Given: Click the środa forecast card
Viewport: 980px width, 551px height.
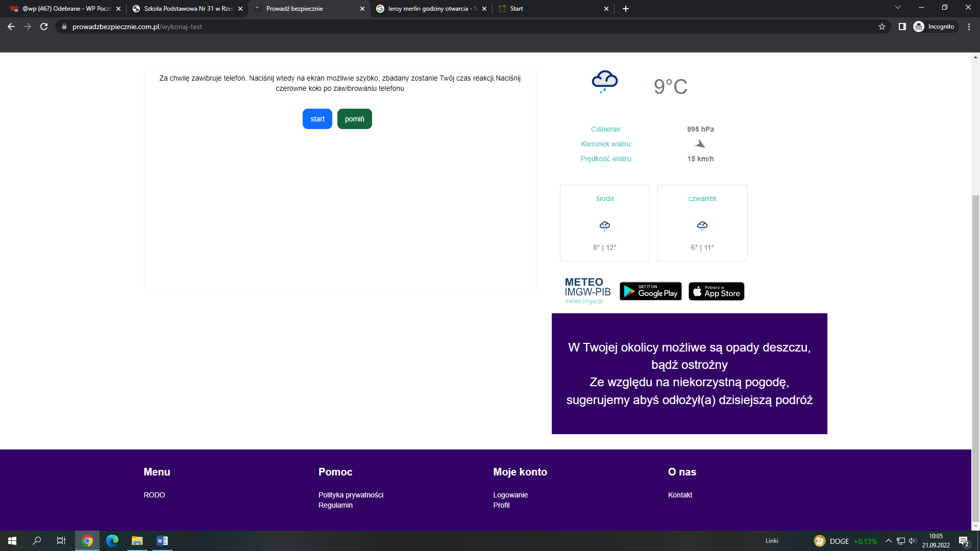Looking at the screenshot, I should pos(604,223).
